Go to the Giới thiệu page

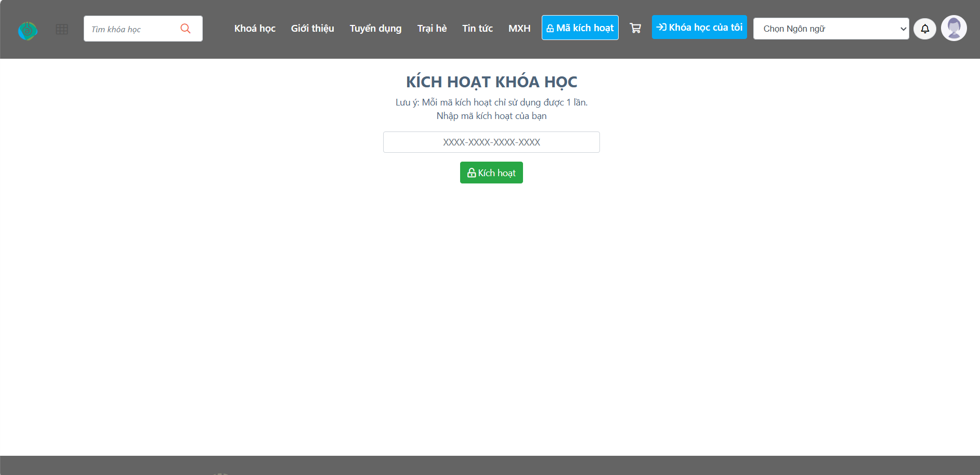312,29
